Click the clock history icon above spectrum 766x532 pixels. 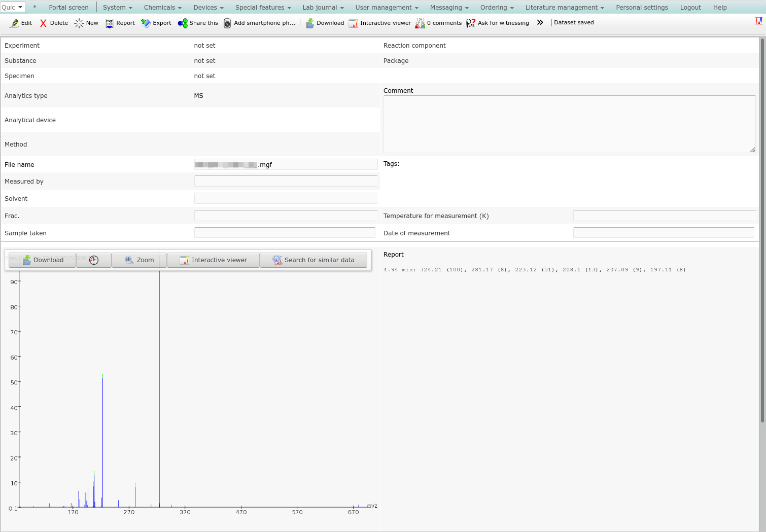(94, 260)
